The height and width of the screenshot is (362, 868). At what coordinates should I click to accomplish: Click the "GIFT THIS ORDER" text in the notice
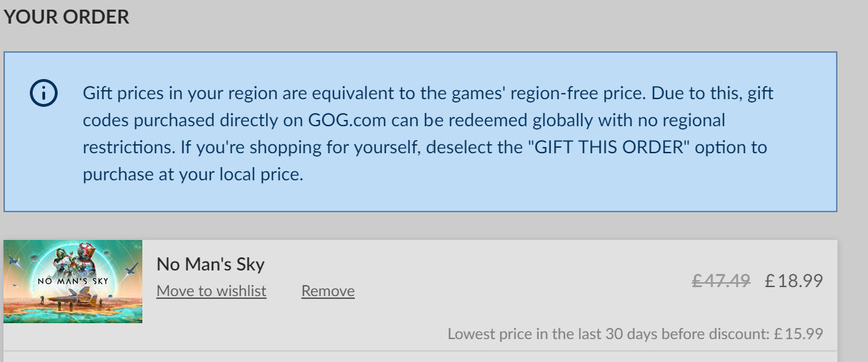pos(608,148)
